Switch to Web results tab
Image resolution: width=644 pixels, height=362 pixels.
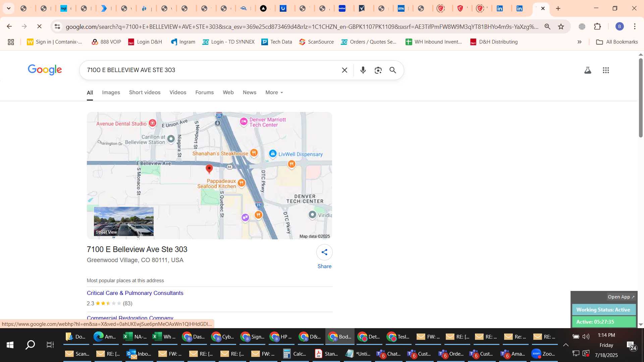click(228, 93)
